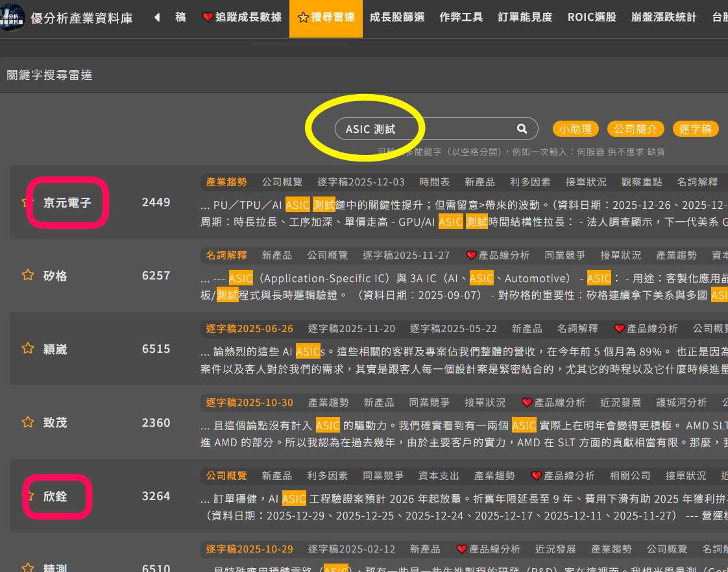Image resolution: width=728 pixels, height=572 pixels.
Task: Click the ASIC 測試 search input field
Action: (422, 129)
